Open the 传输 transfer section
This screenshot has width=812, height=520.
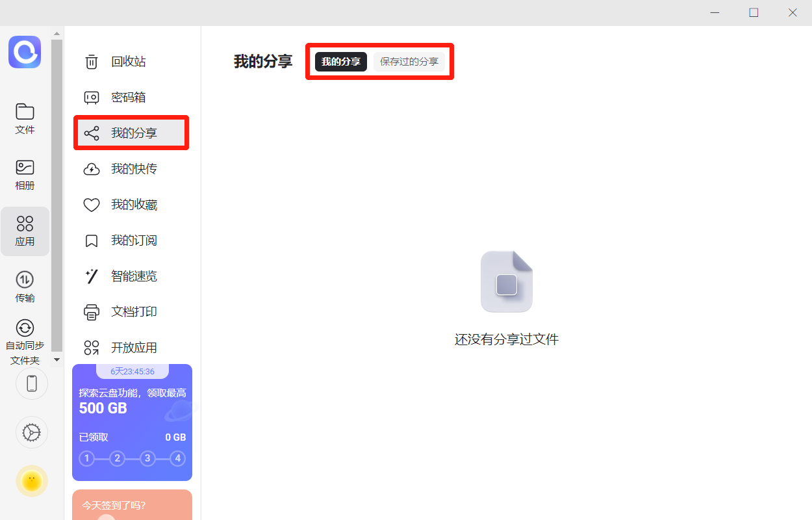(x=25, y=287)
